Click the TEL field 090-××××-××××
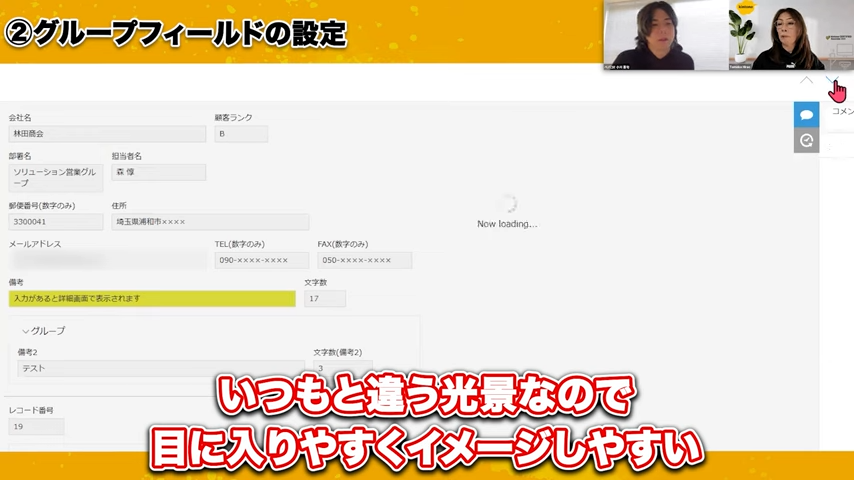This screenshot has width=854, height=480. point(261,260)
